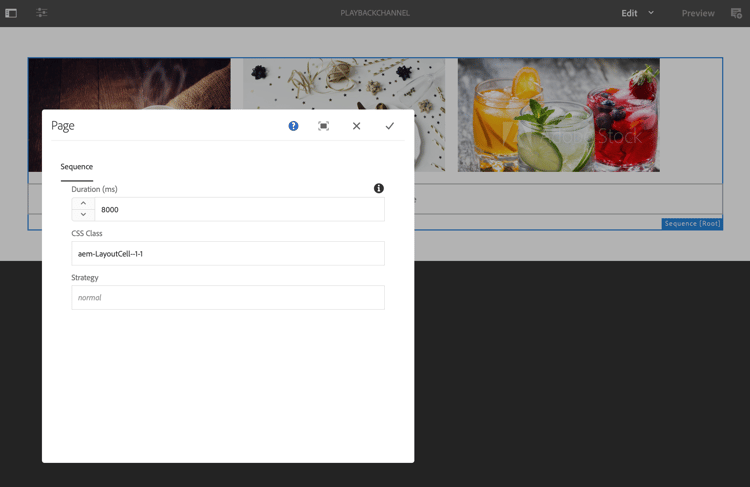
Task: Click the Page dialog title
Action: pos(63,126)
